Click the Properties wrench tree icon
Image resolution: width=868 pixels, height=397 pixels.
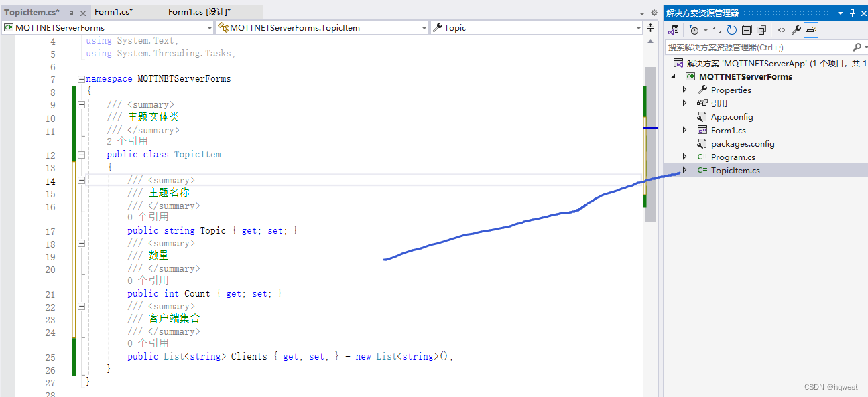(702, 90)
